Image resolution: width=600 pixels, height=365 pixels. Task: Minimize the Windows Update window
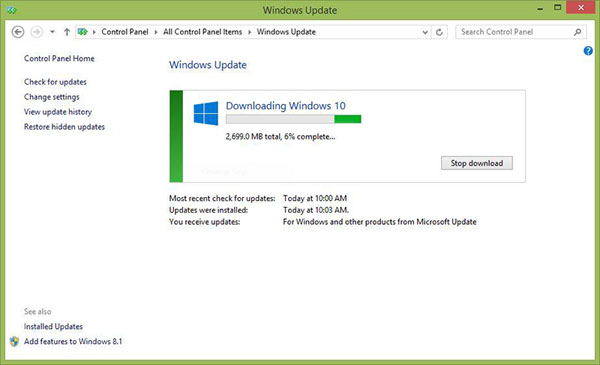pos(540,8)
